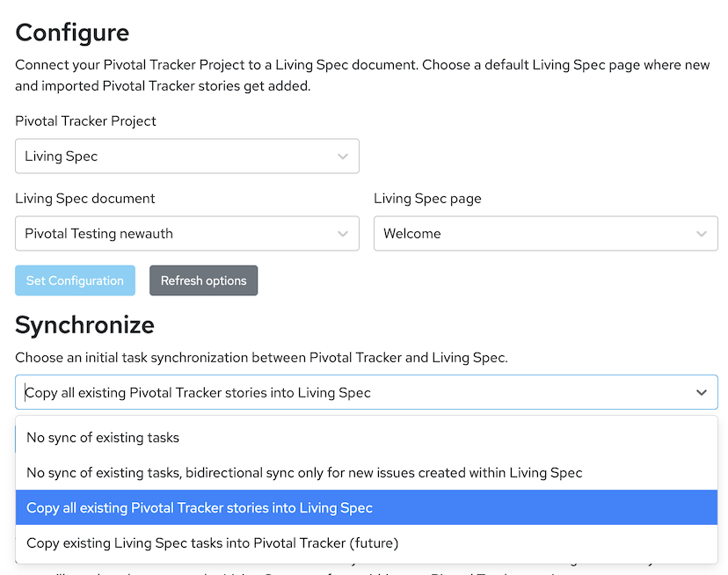The width and height of the screenshot is (728, 575).
Task: Click the 'Pivotal Tracker Project' label
Action: click(x=85, y=120)
